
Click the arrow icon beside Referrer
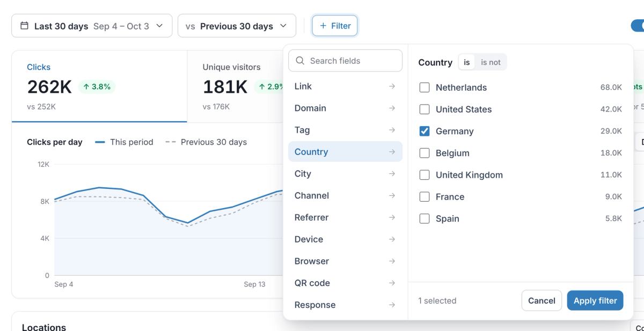(392, 217)
